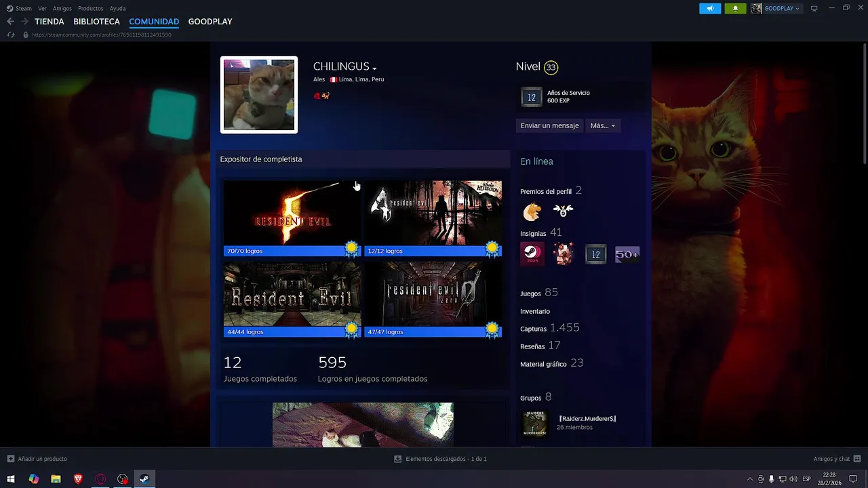The width and height of the screenshot is (868, 488).
Task: Open Resident Evil HD 44/44 logros thumbnail
Action: 292,294
